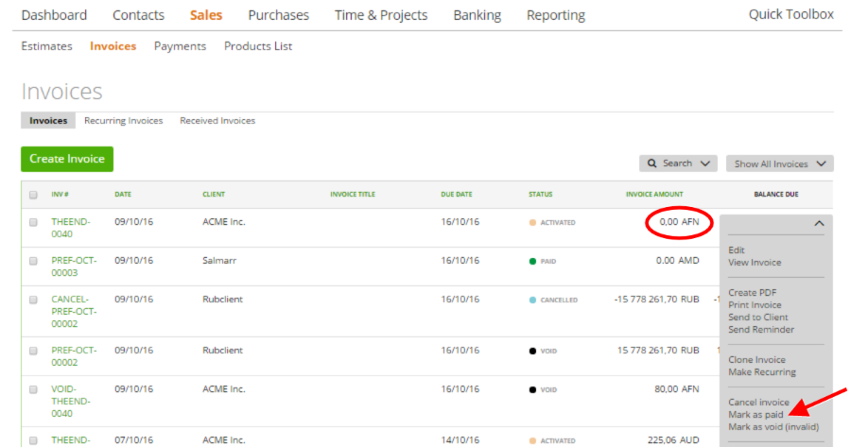
Task: Open invoice link THEEND-0040 in first row
Action: (70, 228)
